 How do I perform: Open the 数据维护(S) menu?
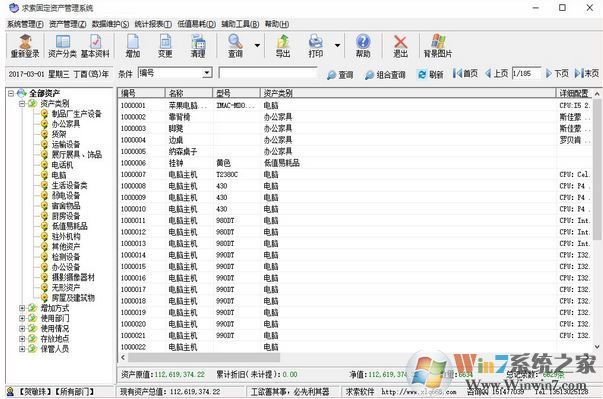(110, 24)
